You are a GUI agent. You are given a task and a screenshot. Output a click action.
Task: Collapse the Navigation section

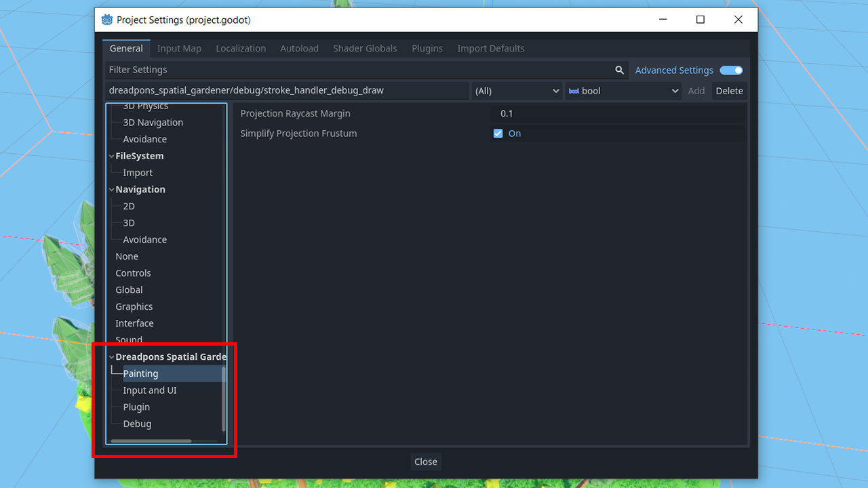111,189
